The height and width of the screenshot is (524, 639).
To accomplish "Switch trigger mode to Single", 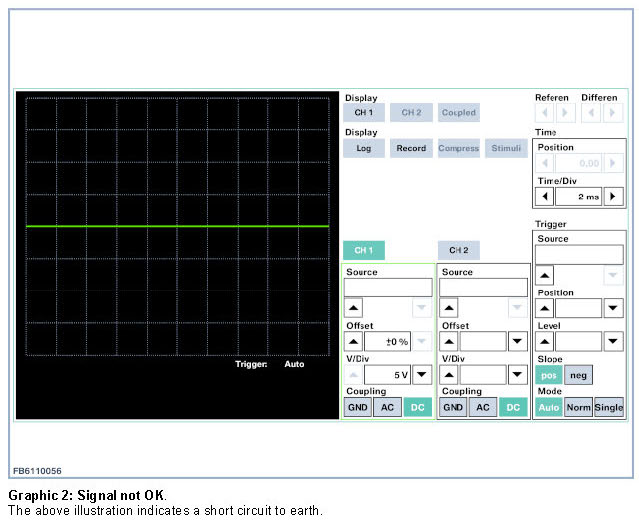I will pyautogui.click(x=609, y=407).
